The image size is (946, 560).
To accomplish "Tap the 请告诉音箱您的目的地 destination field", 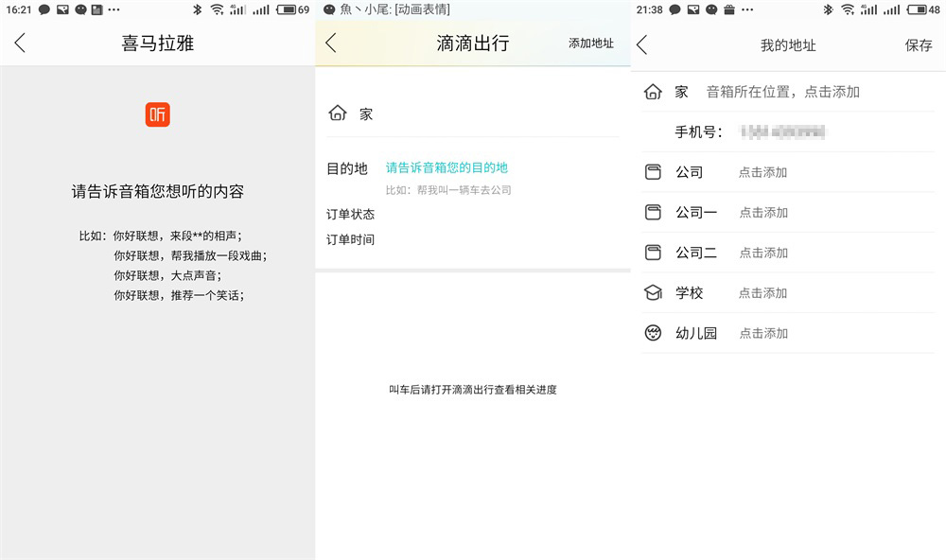I will pyautogui.click(x=446, y=167).
